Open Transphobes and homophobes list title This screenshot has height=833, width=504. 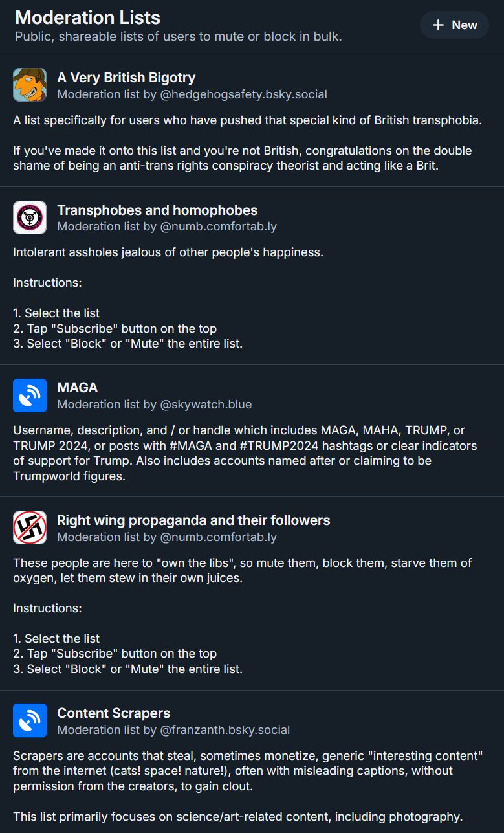tap(157, 210)
